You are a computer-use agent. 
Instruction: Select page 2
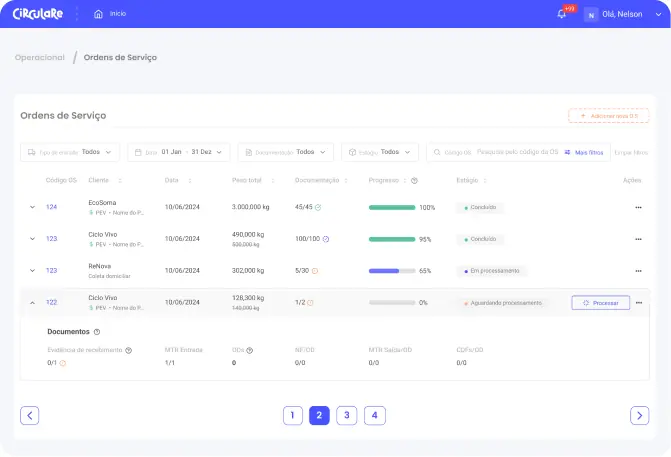[x=319, y=415]
